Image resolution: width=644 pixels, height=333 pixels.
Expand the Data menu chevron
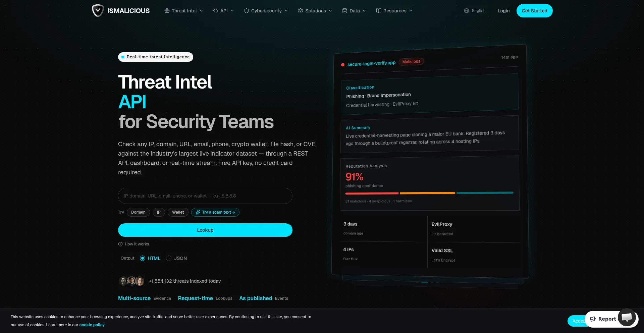coord(364,11)
